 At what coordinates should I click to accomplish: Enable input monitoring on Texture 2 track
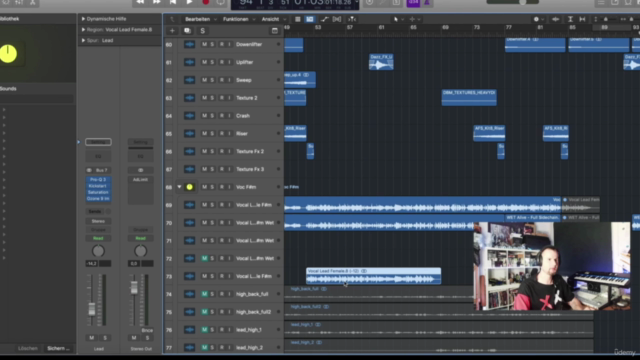(229, 98)
